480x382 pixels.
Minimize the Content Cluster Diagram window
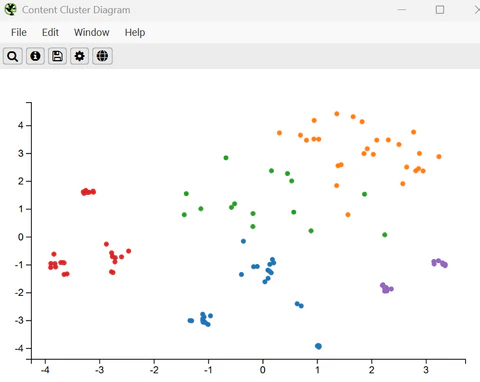402,10
